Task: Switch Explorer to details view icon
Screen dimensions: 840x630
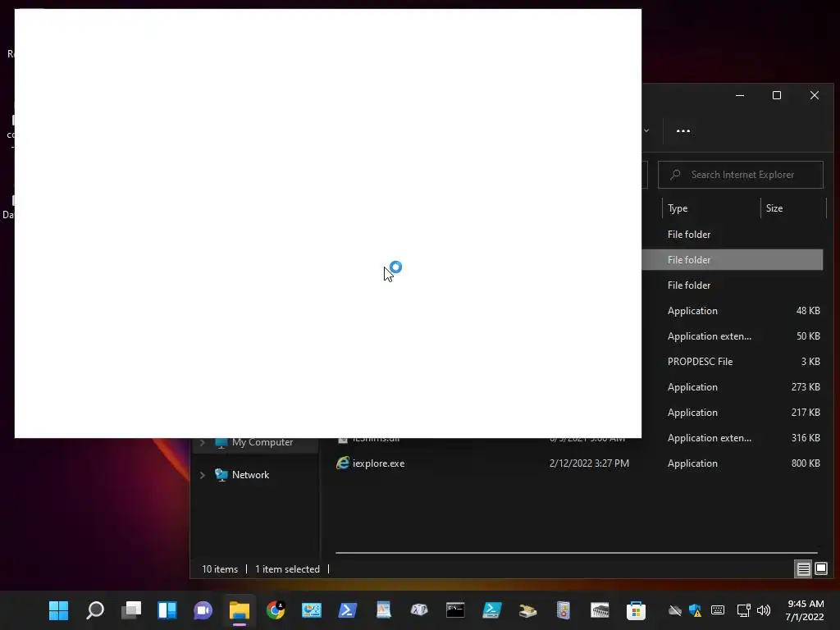Action: coord(803,568)
